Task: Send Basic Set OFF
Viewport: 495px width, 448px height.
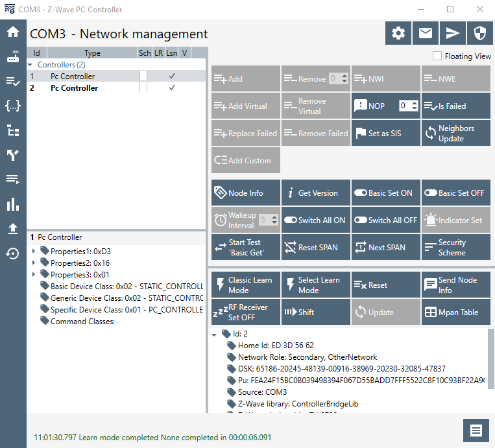Action: pyautogui.click(x=456, y=193)
